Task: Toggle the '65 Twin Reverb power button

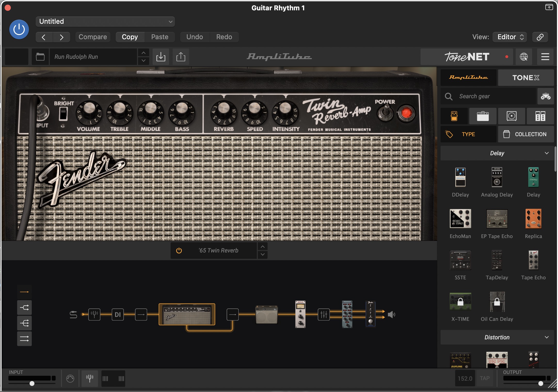Action: coord(179,250)
